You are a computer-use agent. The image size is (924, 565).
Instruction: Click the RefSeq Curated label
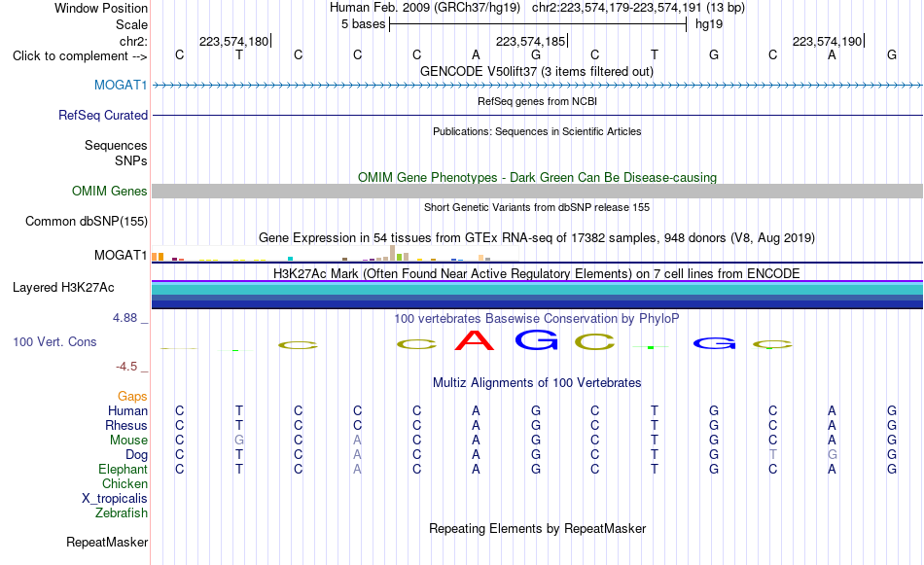click(x=102, y=115)
